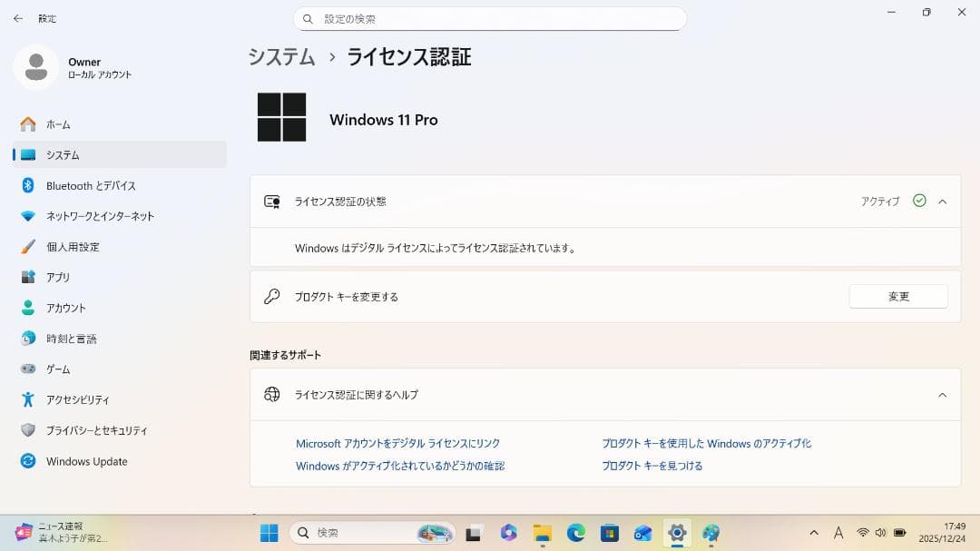The image size is (980, 551).
Task: Focus the 設定の検索 search box
Action: point(490,19)
